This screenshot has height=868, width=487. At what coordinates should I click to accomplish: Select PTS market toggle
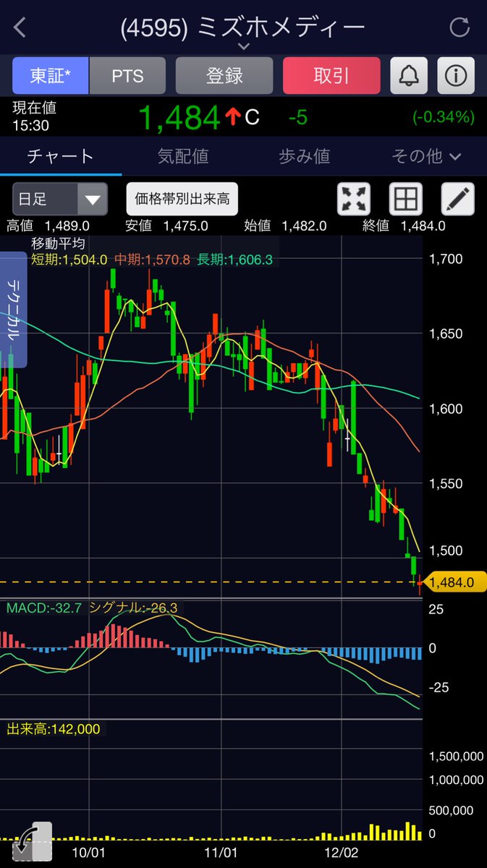127,75
